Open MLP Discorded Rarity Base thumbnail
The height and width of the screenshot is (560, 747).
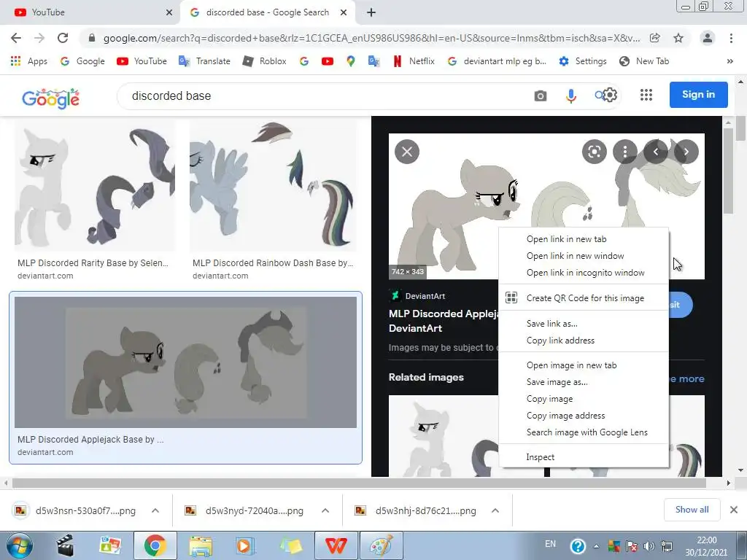coord(95,186)
